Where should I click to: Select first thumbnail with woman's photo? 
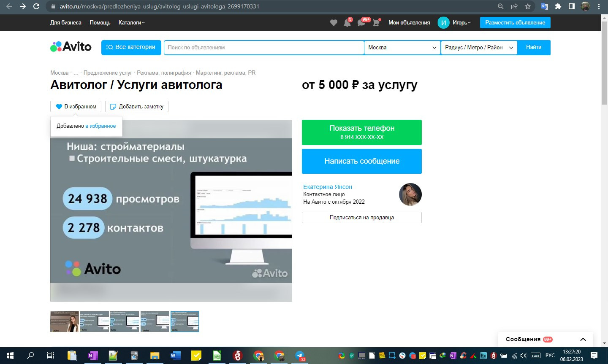(x=65, y=322)
